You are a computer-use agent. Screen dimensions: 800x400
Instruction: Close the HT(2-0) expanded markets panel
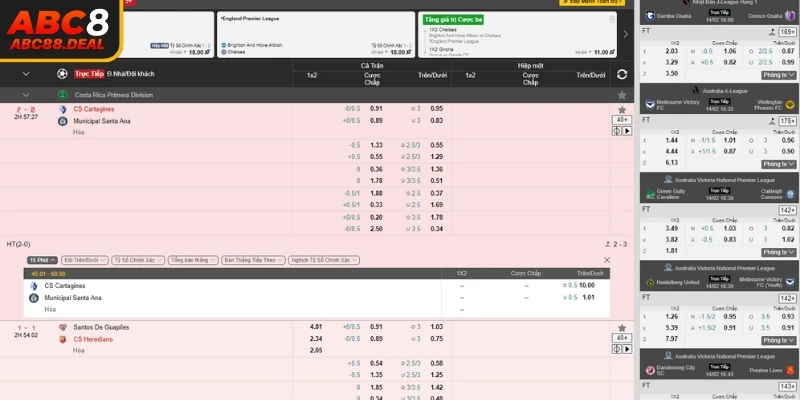tap(606, 260)
